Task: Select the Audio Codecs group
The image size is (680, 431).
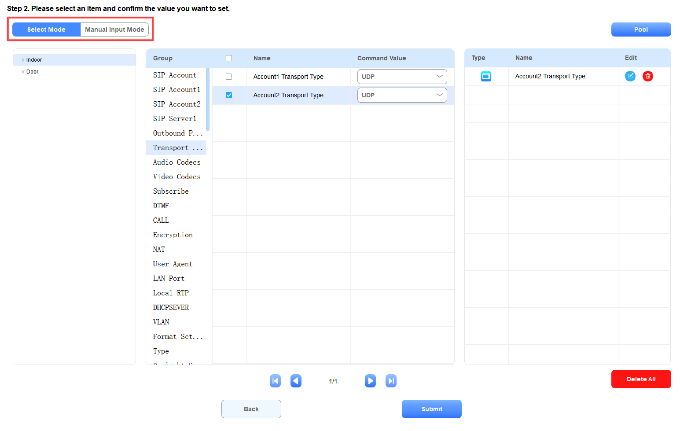Action: pos(176,162)
